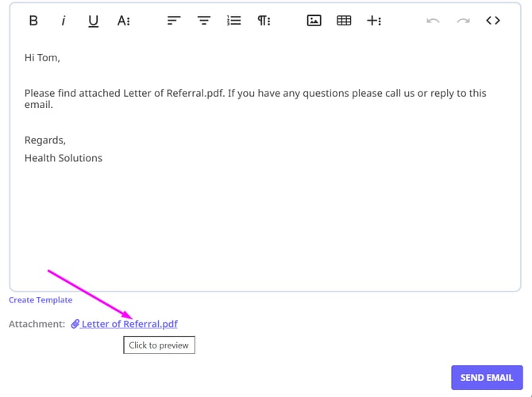Insert a table into the email

point(344,21)
